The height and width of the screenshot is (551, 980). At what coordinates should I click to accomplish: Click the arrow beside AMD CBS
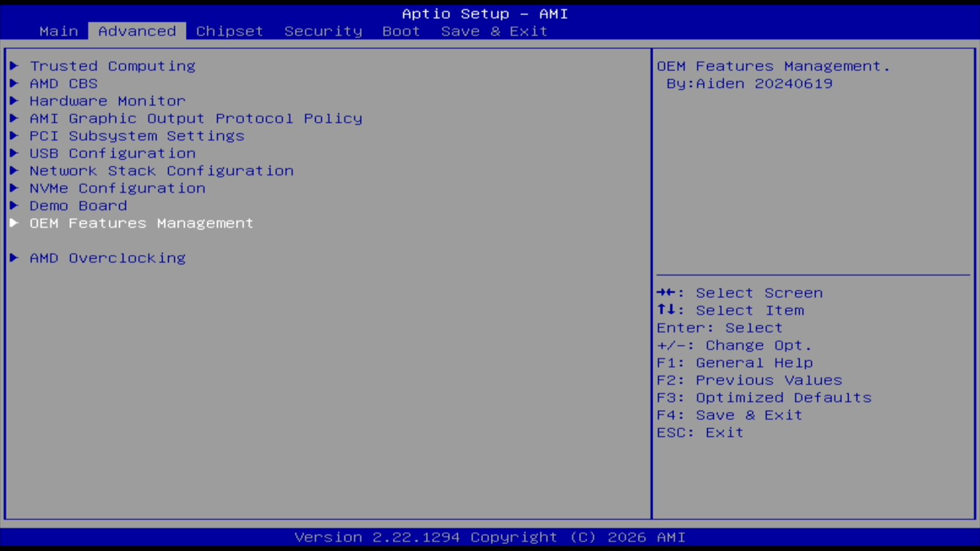(15, 83)
